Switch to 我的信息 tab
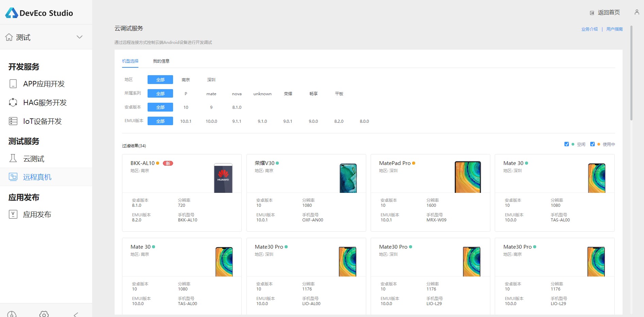This screenshot has height=317, width=644. [x=161, y=61]
